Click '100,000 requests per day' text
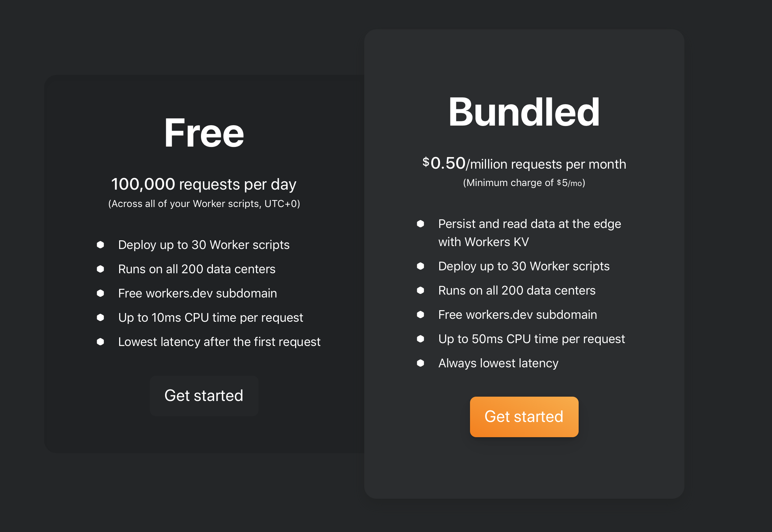This screenshot has height=532, width=772. point(204,184)
